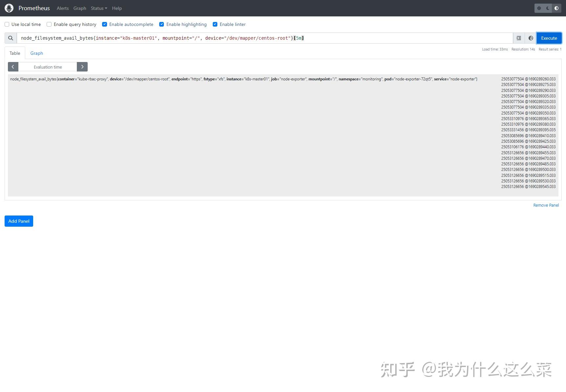The width and height of the screenshot is (566, 392).
Task: Focus the PromQL expression input field
Action: (265, 38)
